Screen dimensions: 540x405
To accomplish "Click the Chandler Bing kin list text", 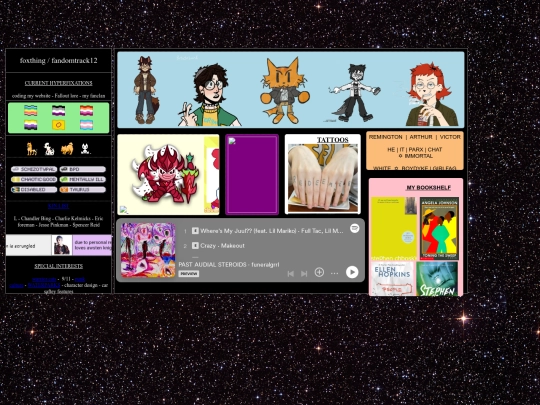I will [x=35, y=219].
